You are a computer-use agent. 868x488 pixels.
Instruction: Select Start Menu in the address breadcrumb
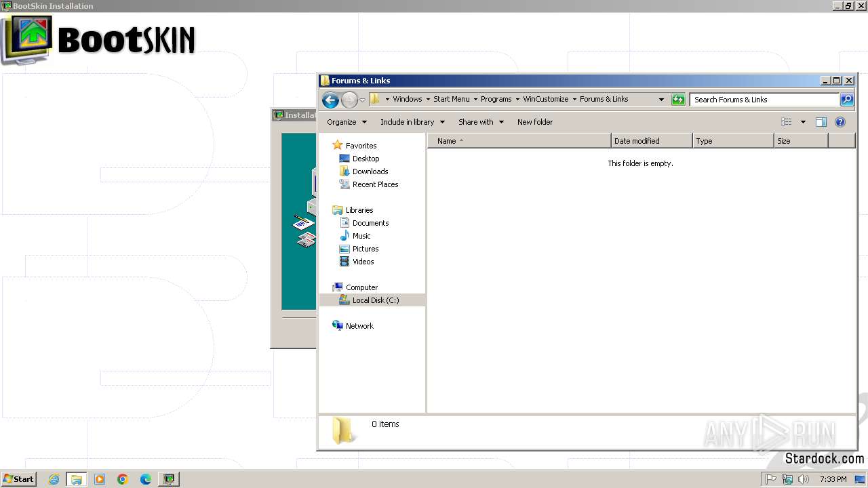pyautogui.click(x=451, y=99)
